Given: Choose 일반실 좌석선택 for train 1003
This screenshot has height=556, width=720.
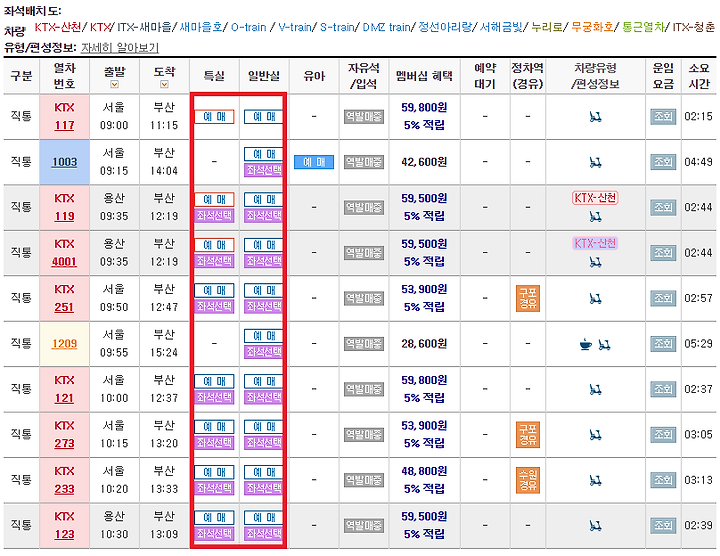Looking at the screenshot, I should [x=264, y=170].
